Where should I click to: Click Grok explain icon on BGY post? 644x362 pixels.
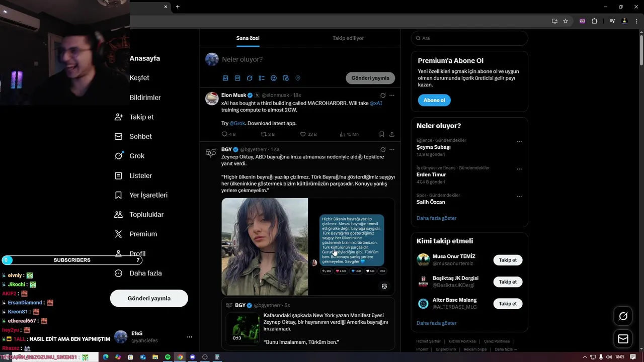click(x=383, y=149)
